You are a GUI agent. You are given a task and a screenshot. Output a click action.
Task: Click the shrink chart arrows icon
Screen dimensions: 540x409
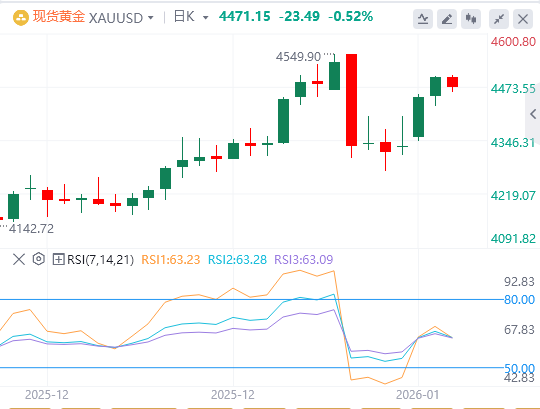tap(499, 19)
